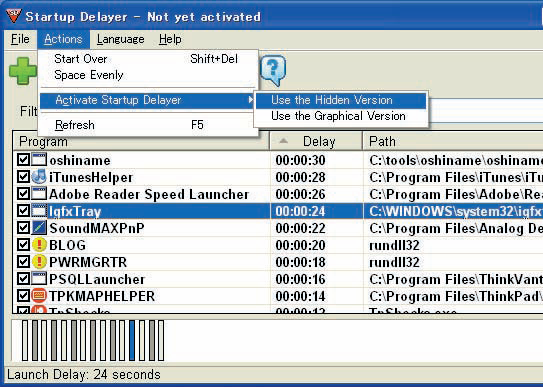Select the PSQLLauncher row name
The height and width of the screenshot is (387, 543).
(97, 279)
